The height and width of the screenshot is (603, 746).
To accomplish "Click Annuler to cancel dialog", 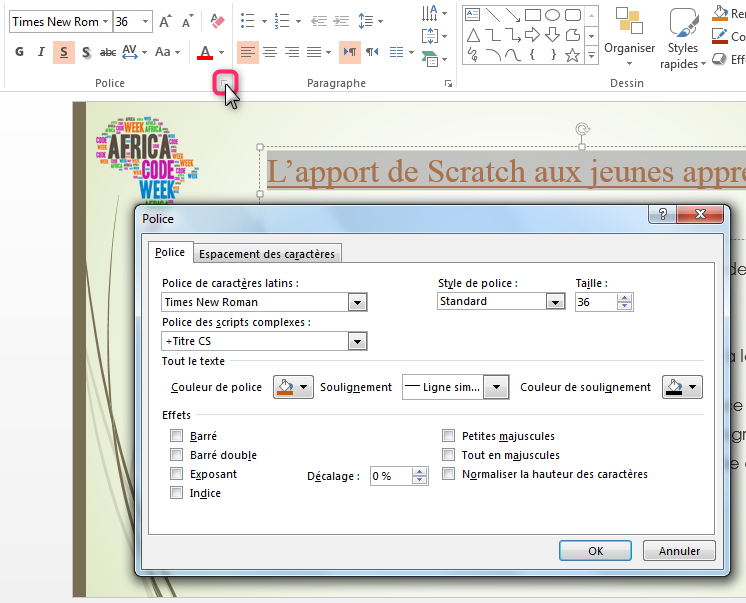I will 679,551.
